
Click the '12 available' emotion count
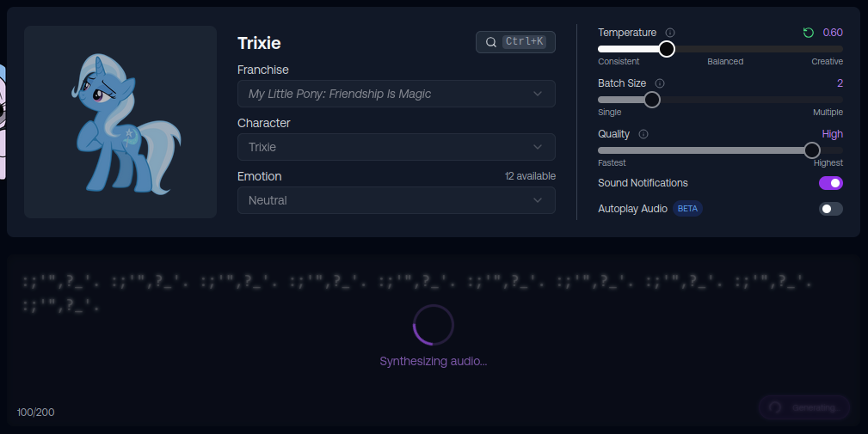tap(530, 176)
